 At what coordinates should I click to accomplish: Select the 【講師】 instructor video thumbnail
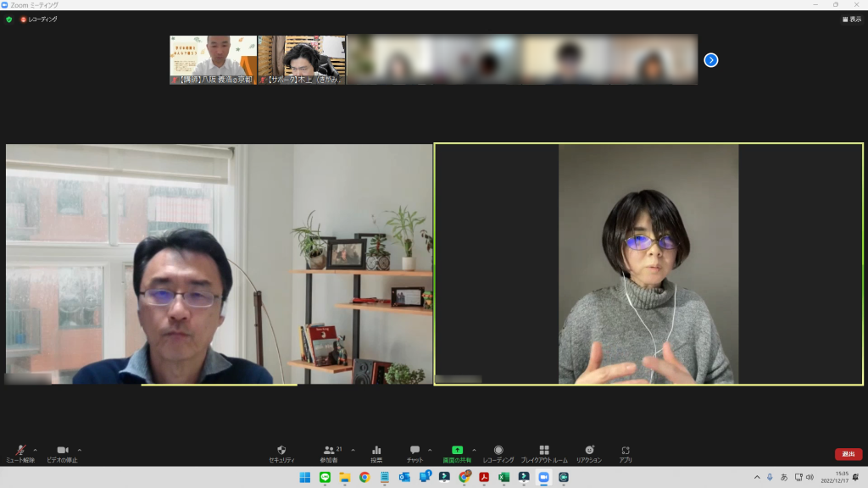coord(213,59)
